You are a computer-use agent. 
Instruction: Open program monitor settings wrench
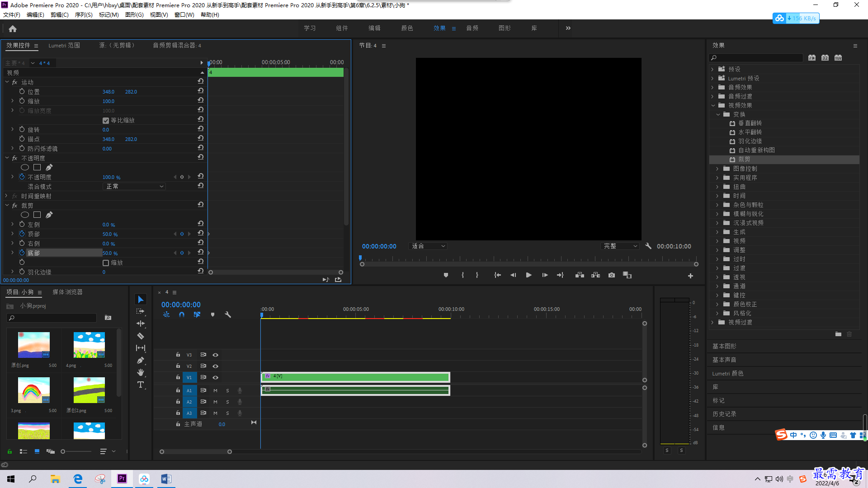pos(648,246)
